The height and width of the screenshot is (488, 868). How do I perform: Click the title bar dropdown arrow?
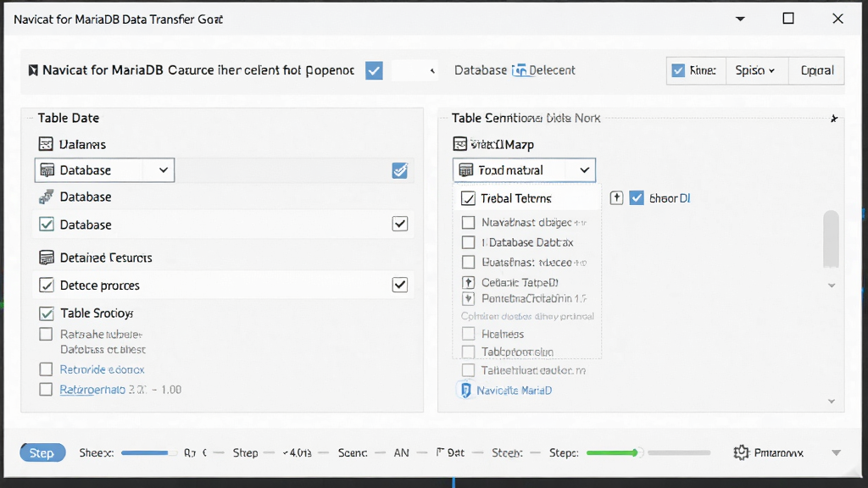tap(740, 19)
